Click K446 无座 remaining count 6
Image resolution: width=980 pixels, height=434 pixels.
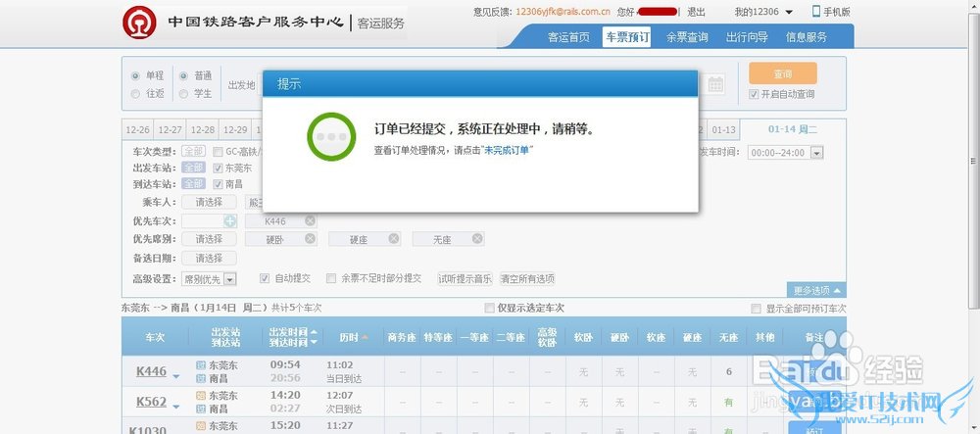pyautogui.click(x=729, y=371)
